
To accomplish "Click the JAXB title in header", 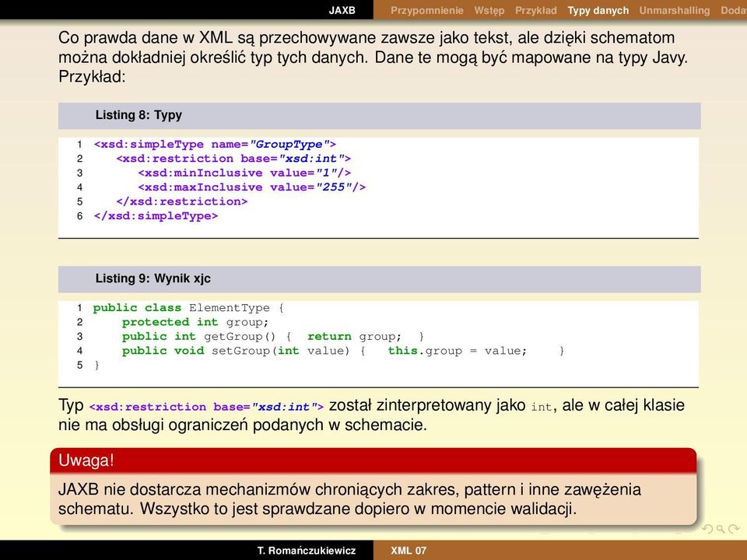I will click(x=342, y=10).
